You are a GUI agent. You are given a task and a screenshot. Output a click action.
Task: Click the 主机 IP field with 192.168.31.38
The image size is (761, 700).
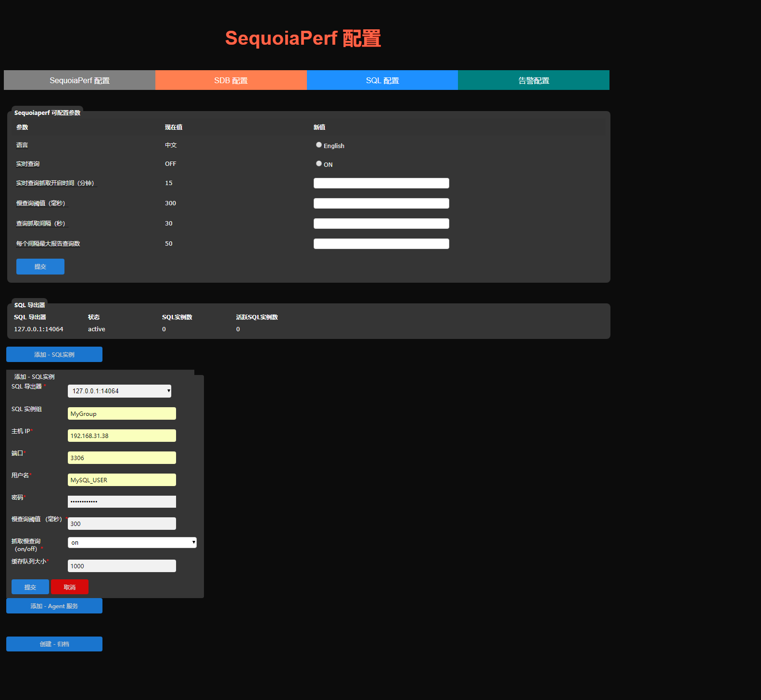tap(122, 436)
